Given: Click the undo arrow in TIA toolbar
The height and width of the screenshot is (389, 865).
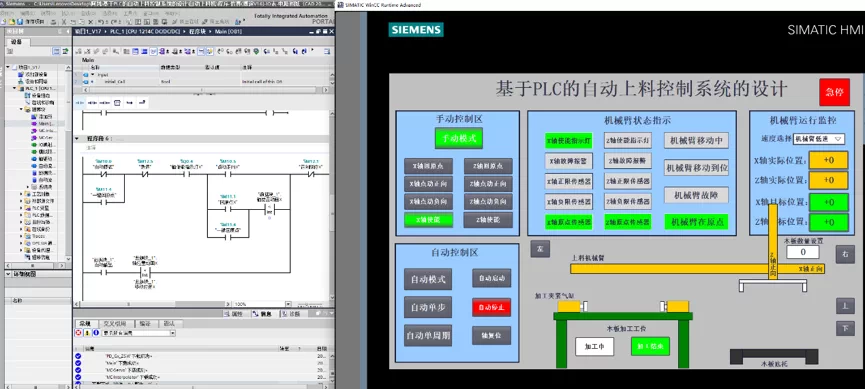Looking at the screenshot, I should (101, 22).
